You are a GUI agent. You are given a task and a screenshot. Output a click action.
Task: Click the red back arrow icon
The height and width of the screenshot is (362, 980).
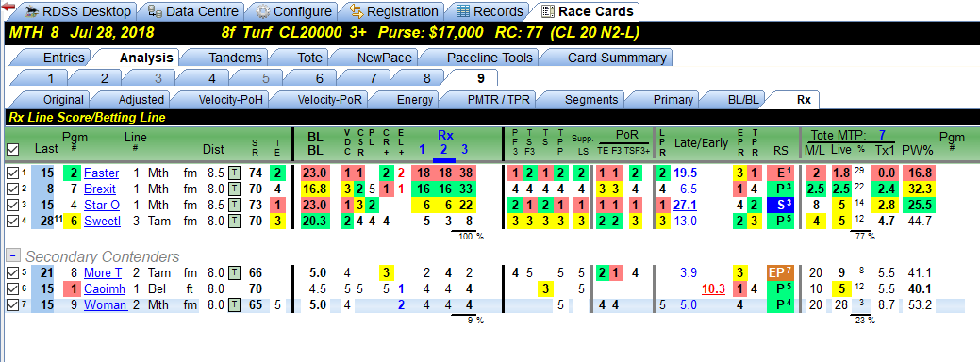pyautogui.click(x=8, y=7)
